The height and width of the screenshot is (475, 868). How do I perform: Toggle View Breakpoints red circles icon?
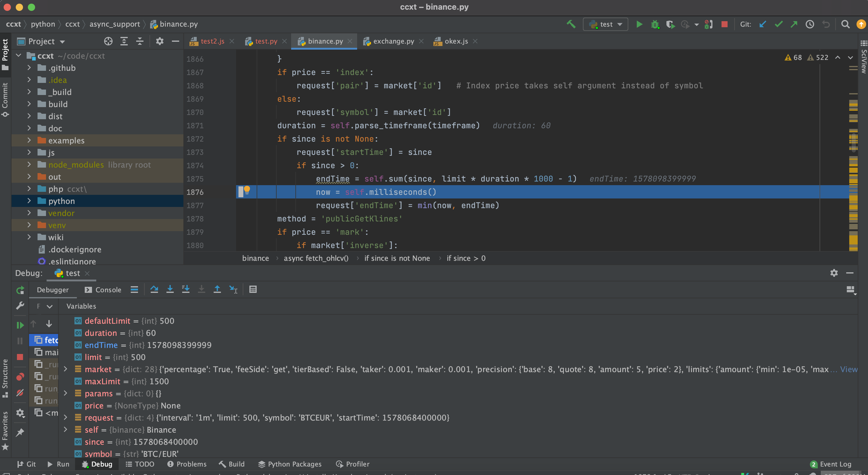click(20, 376)
